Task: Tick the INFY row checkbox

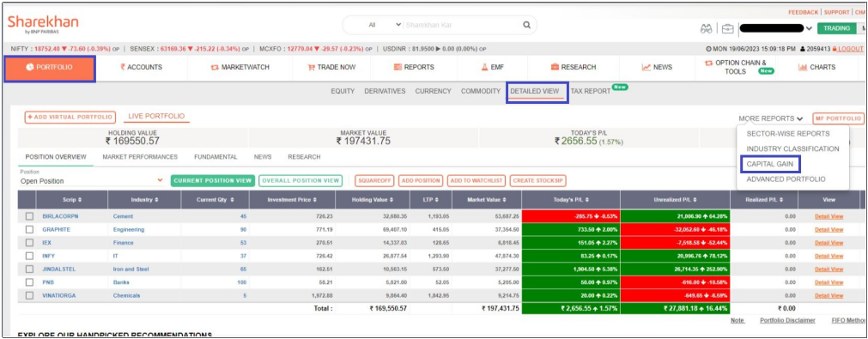Action: (x=29, y=256)
